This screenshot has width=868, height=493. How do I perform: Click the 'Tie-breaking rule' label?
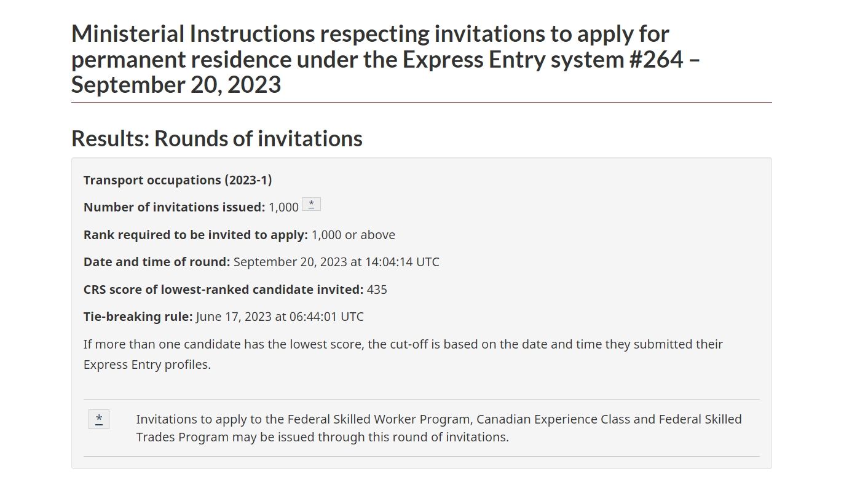tap(138, 317)
